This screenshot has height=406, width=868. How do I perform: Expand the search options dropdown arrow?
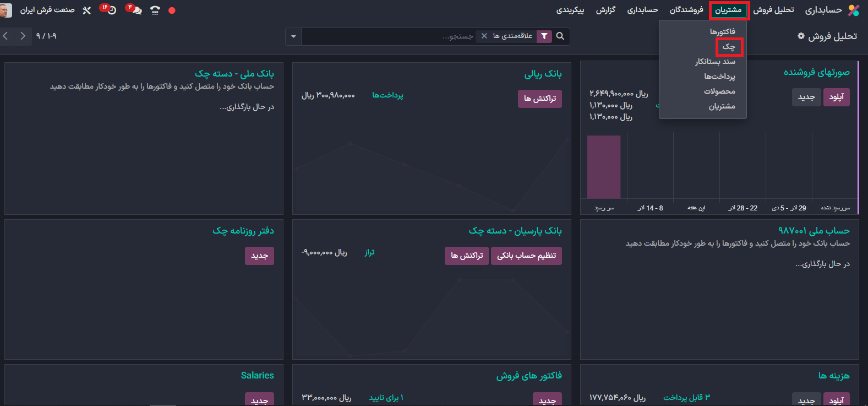[293, 36]
